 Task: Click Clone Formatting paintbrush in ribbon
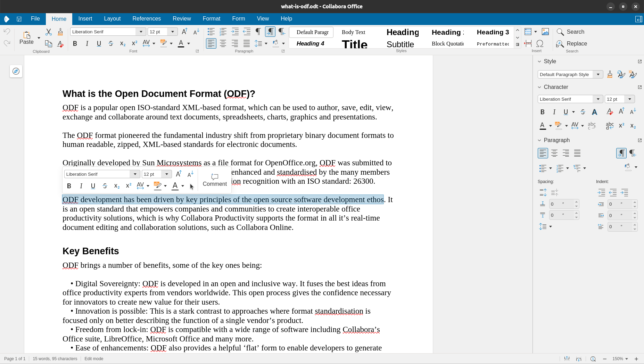coord(60,32)
